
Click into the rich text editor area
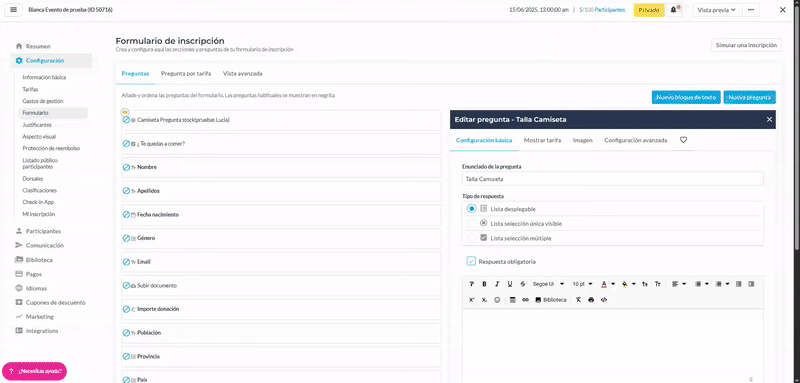[x=613, y=346]
